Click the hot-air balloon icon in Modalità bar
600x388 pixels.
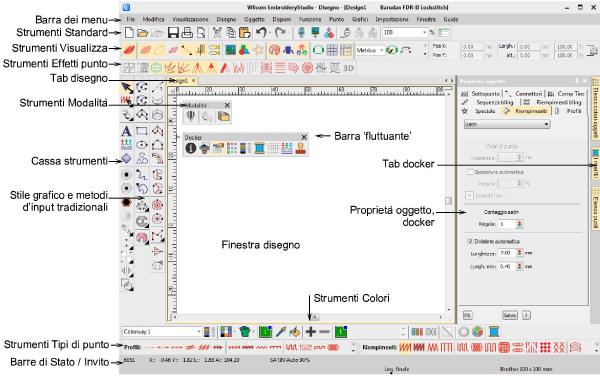point(191,116)
